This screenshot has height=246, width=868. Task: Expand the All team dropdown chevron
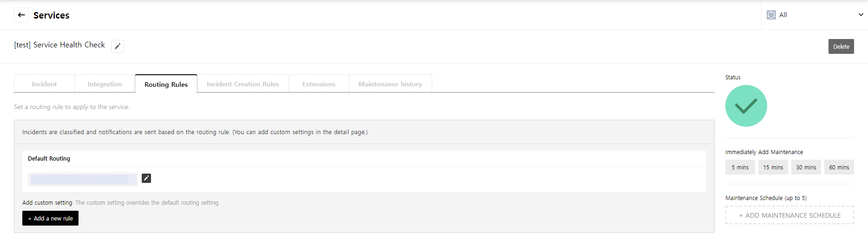pyautogui.click(x=861, y=15)
